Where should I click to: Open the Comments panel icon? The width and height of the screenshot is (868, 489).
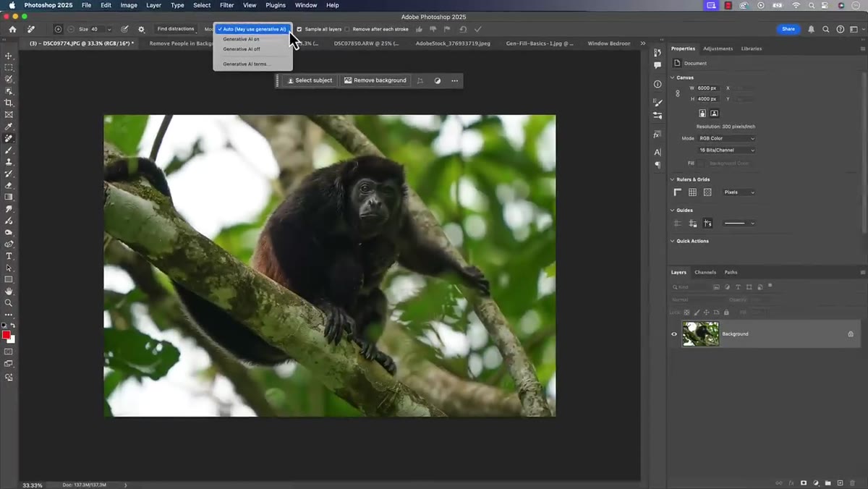click(x=658, y=65)
